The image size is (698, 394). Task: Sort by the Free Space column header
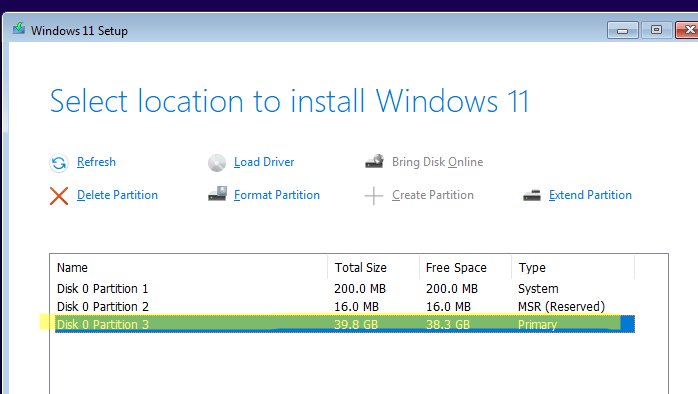[466, 268]
